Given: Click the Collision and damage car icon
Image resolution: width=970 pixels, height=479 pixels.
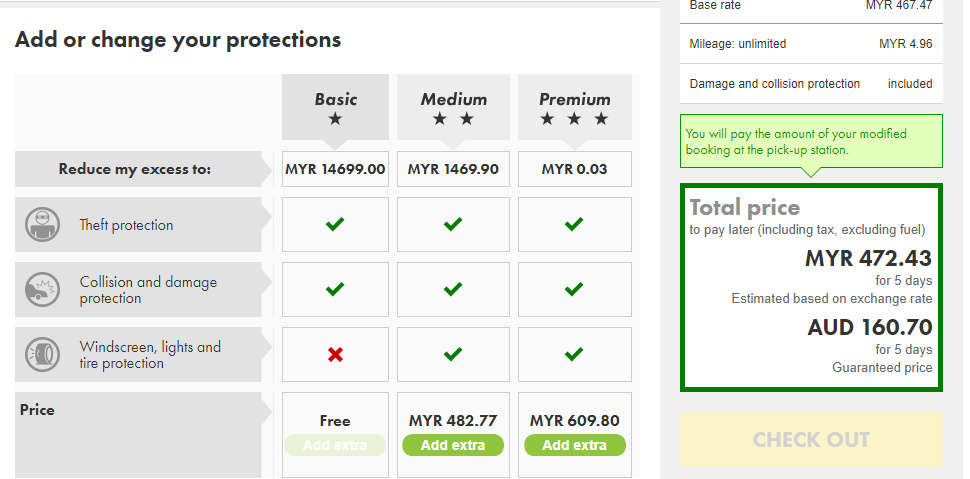Looking at the screenshot, I should click(43, 289).
